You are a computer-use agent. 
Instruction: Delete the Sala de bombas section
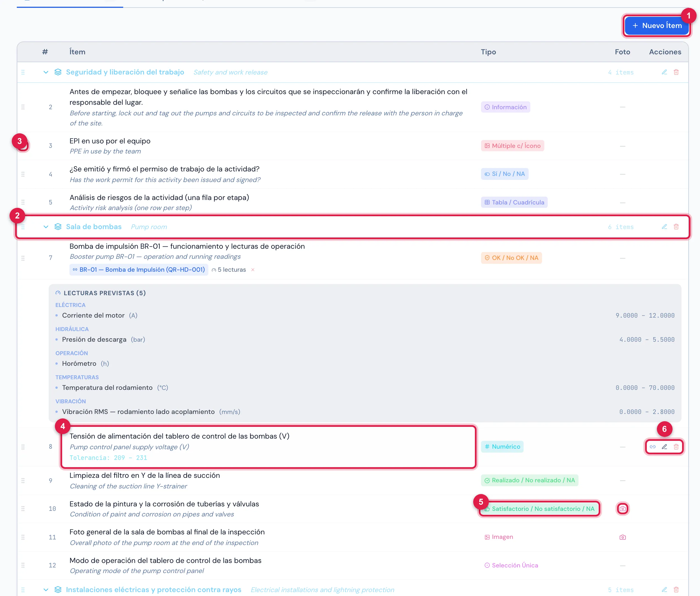point(676,226)
